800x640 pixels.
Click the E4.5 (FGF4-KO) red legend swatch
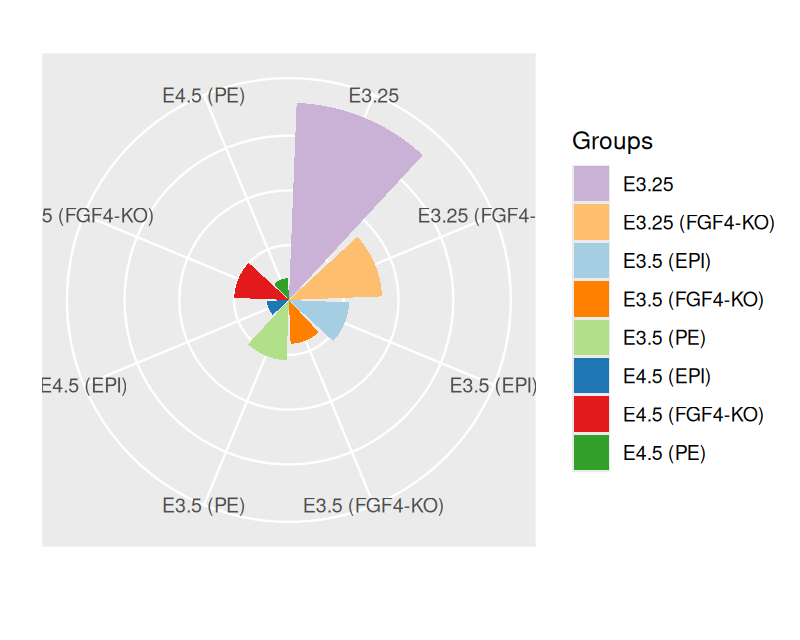click(x=590, y=414)
